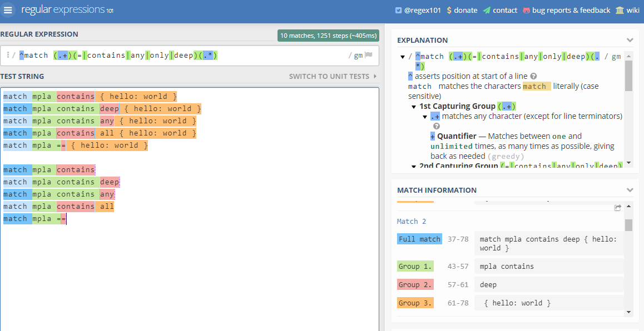Click the Explanation scrollbar thumb

pyautogui.click(x=628, y=75)
